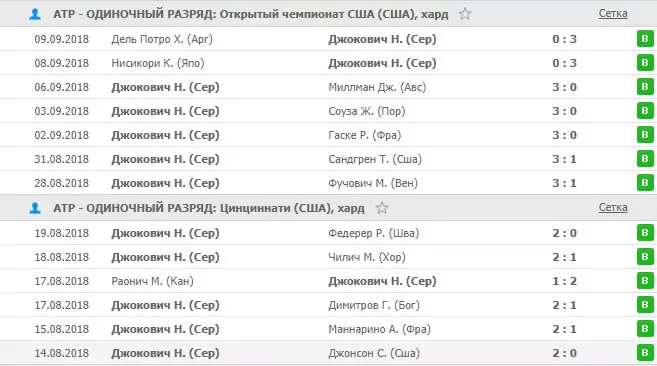This screenshot has width=657, height=366.
Task: Click green В badge in Гаске row
Action: point(645,135)
